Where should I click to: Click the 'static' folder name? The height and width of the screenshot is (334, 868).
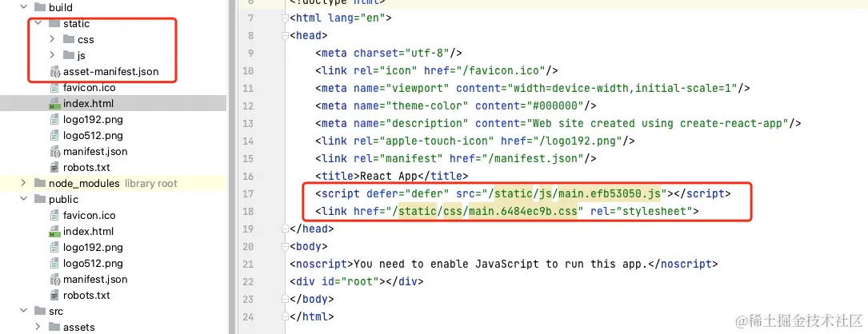pos(76,24)
